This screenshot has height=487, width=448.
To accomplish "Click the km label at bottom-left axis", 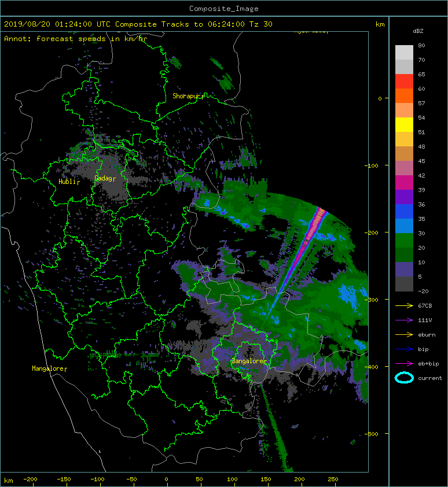I will pyautogui.click(x=9, y=481).
